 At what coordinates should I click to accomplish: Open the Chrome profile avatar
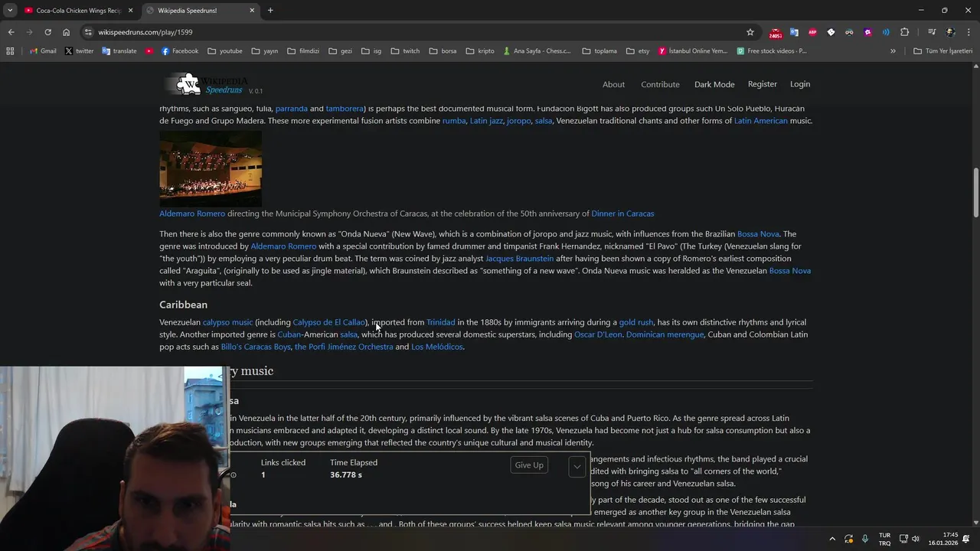[950, 32]
